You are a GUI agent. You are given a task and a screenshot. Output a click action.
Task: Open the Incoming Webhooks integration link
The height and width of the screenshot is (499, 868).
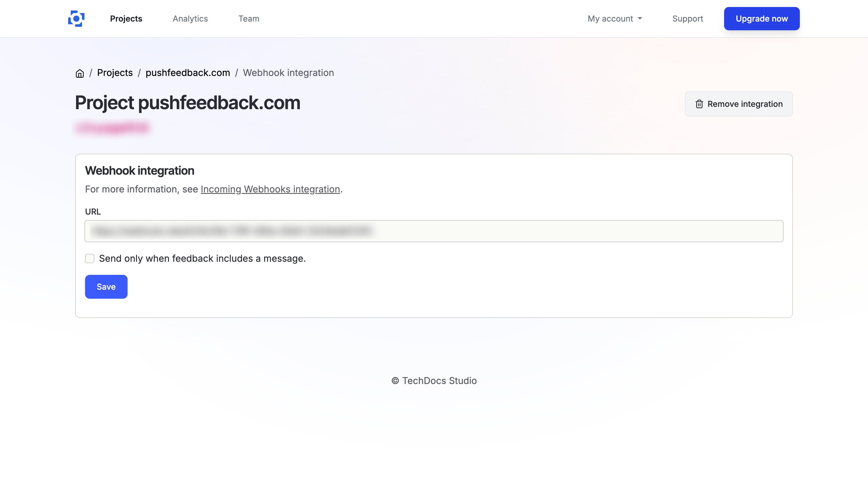point(270,189)
